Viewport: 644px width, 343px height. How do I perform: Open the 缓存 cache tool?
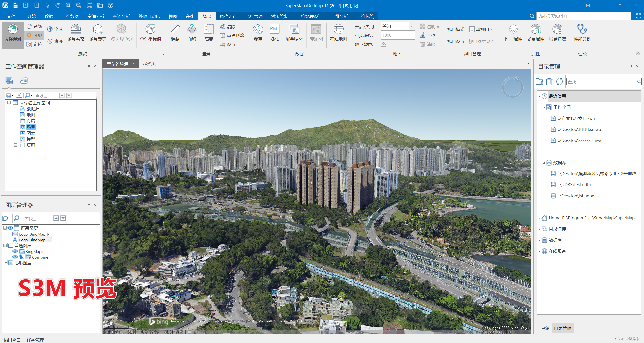tap(258, 35)
